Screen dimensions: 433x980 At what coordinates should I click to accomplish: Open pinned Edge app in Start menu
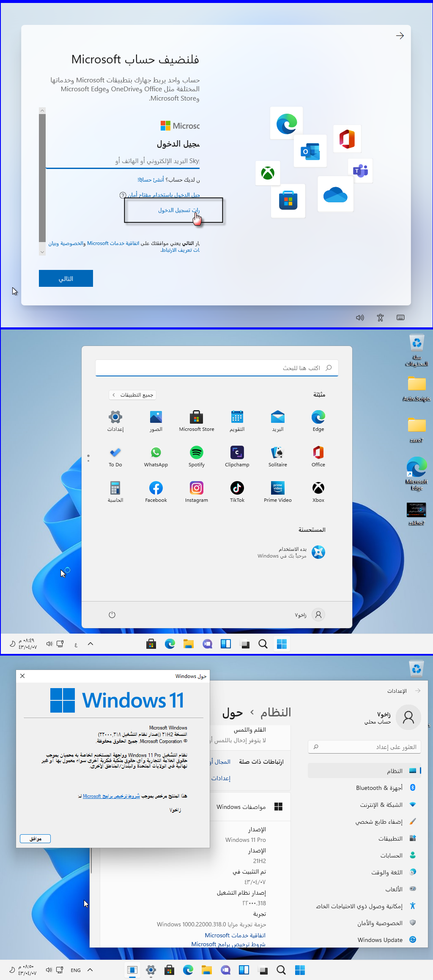pos(318,421)
